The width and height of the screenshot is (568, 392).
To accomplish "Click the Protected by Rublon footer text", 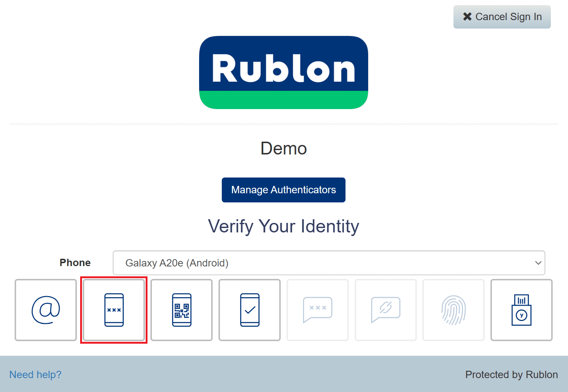I will tap(511, 374).
